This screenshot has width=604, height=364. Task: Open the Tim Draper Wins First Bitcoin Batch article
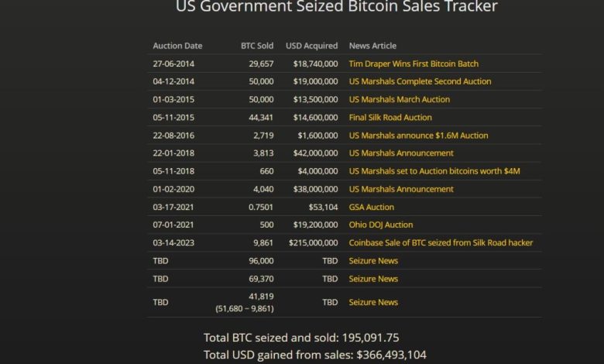[x=414, y=64]
